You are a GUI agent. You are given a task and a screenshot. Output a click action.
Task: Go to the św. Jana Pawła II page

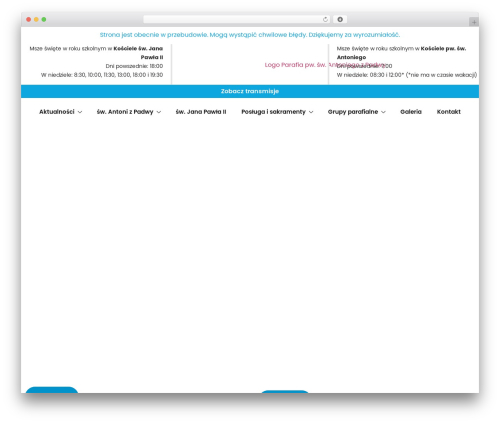click(201, 112)
